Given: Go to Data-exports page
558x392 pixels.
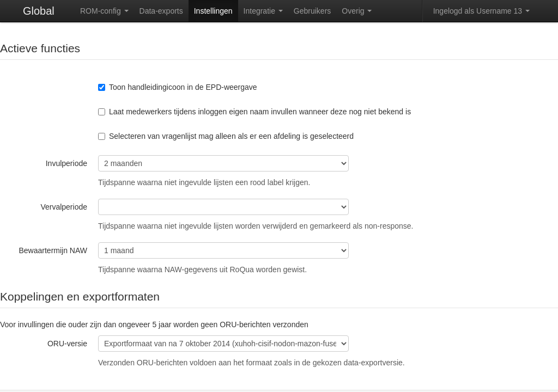Looking at the screenshot, I should 161,11.
